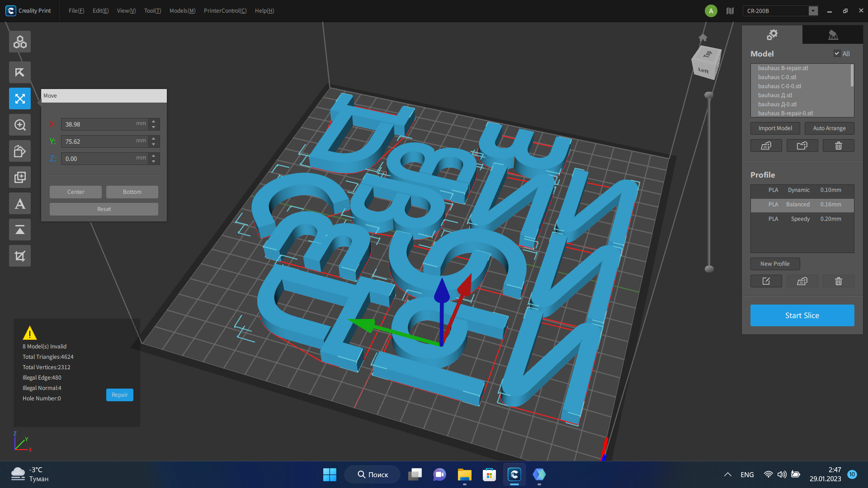Switch to the printer settings gear panel
Image resolution: width=868 pixels, height=488 pixels.
click(x=772, y=34)
